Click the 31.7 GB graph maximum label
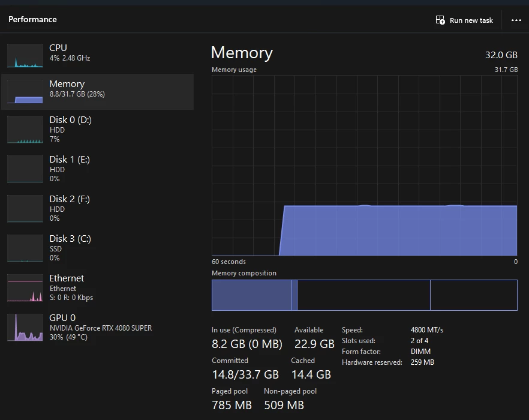 tap(506, 70)
